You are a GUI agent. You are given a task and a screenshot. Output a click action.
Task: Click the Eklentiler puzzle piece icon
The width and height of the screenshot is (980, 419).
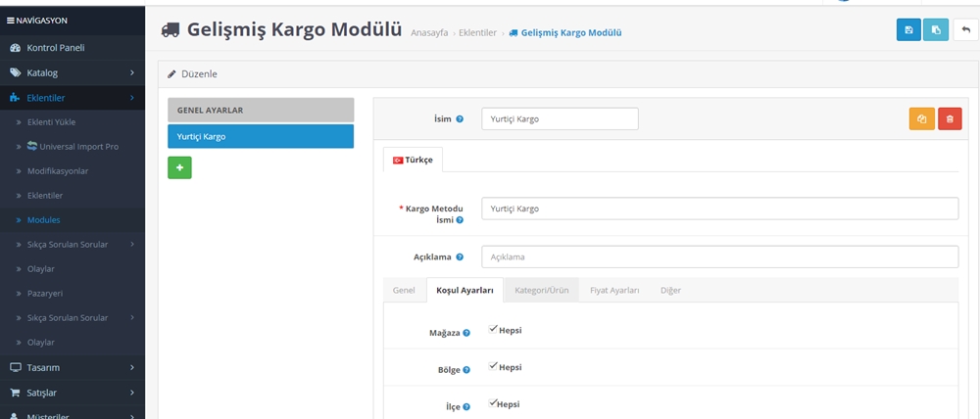click(16, 98)
